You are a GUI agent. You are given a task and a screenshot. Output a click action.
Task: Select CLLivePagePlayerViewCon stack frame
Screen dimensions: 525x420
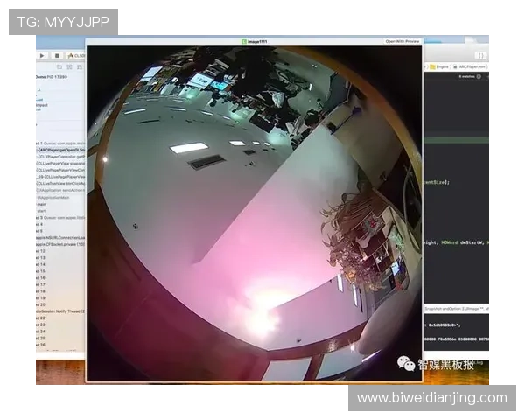[61, 170]
